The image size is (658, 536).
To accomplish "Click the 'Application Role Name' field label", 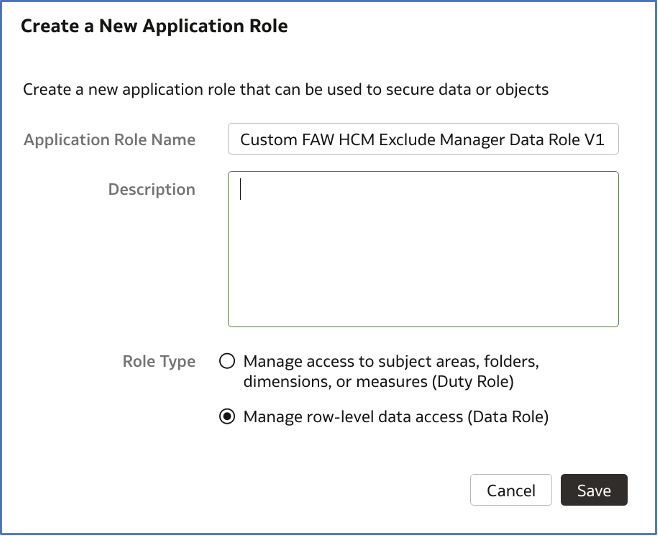I will click(109, 140).
